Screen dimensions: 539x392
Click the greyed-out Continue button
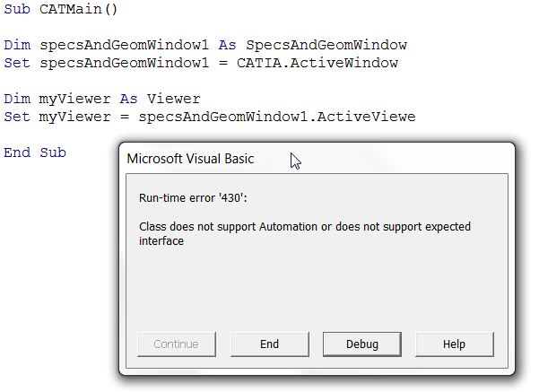pyautogui.click(x=177, y=344)
